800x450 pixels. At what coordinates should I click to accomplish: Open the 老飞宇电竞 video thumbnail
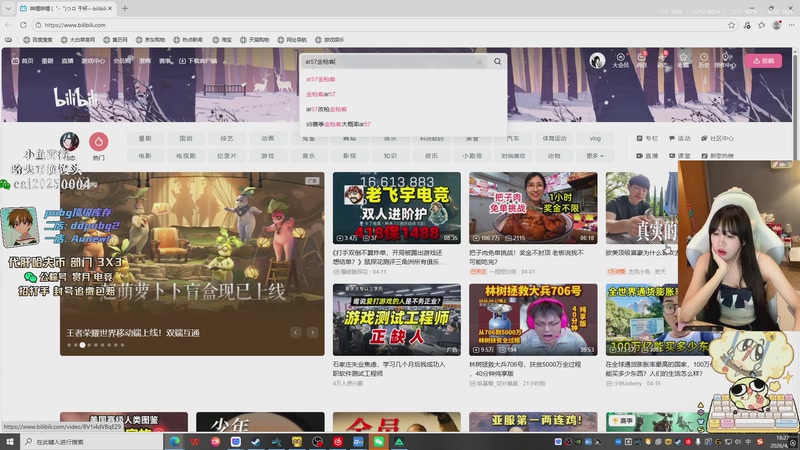click(396, 208)
